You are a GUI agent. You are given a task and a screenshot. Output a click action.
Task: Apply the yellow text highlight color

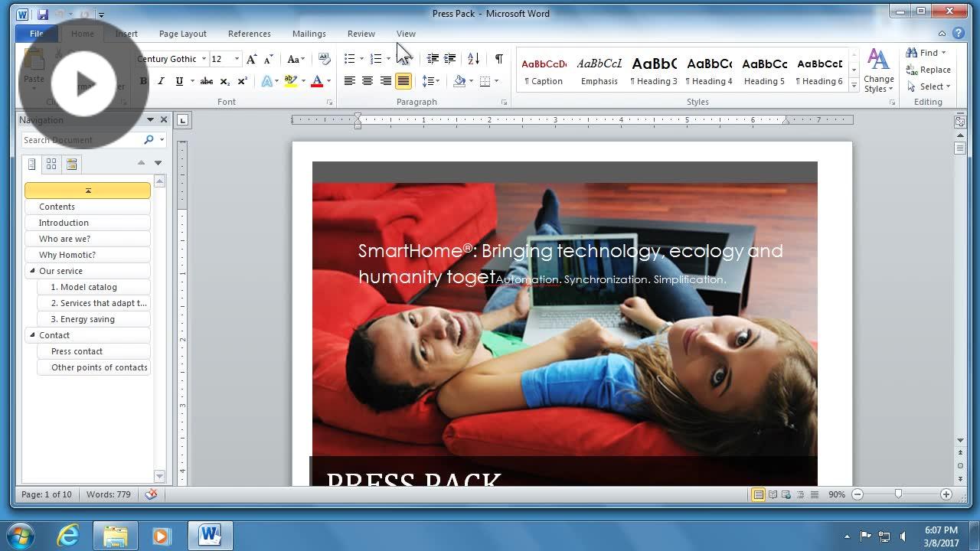[289, 80]
